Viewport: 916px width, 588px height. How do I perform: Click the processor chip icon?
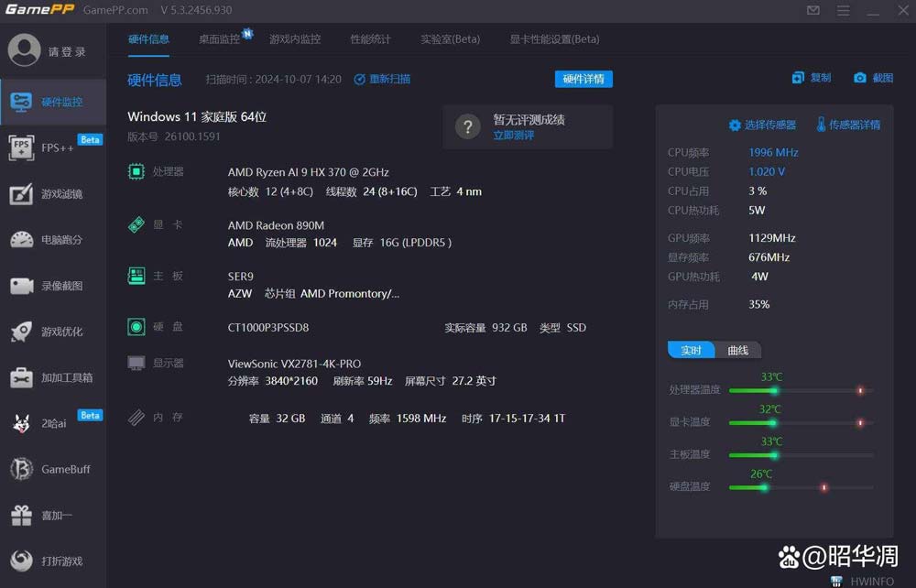pyautogui.click(x=136, y=171)
